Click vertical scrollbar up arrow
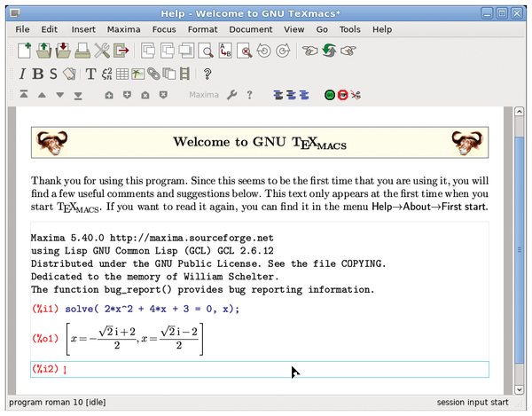This screenshot has height=416, width=532. tap(519, 112)
